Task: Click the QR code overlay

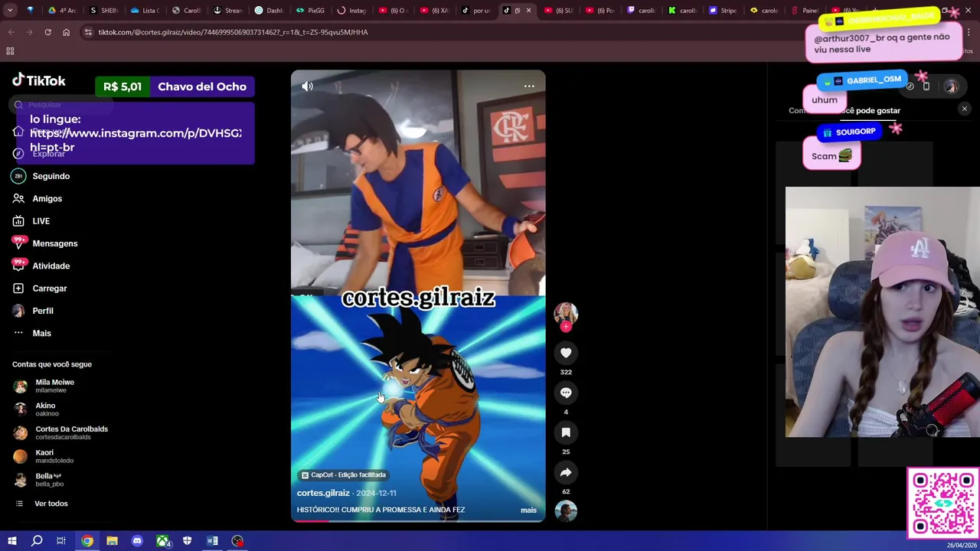Action: (943, 504)
